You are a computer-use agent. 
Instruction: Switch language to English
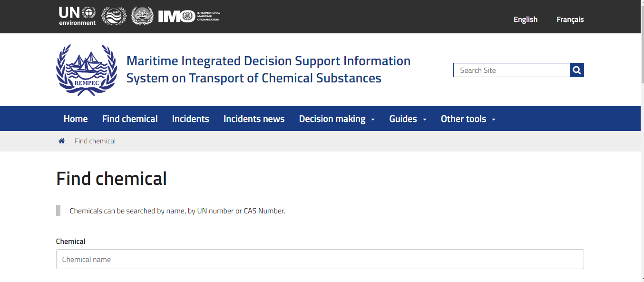tap(525, 20)
